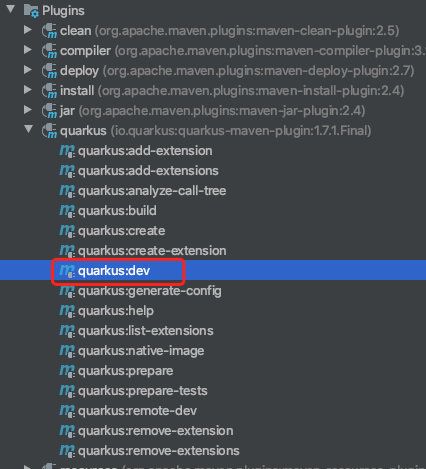Select the quarkus:add-extension goal

tap(145, 151)
